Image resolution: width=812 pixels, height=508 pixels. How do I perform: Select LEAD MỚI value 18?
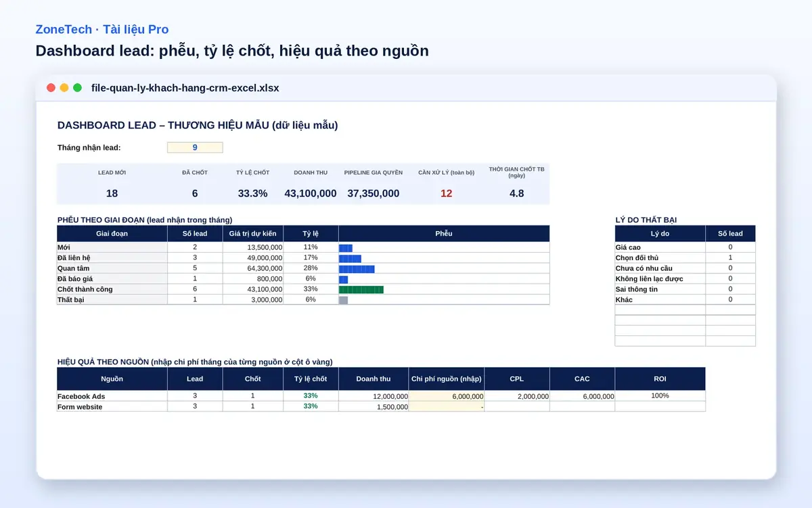tap(112, 193)
